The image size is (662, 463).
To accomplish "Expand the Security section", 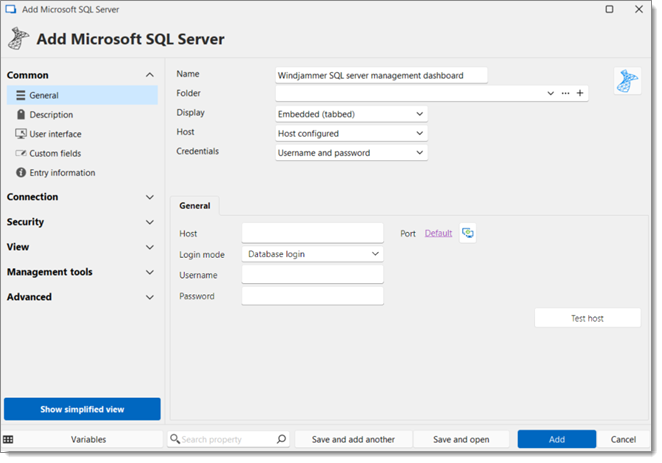I will [x=149, y=222].
